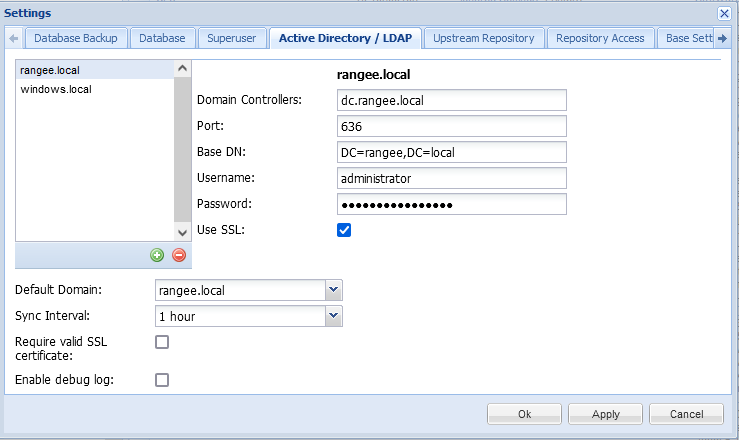Viewport: 739px width, 440px height.
Task: Close the Settings dialog with X
Action: [x=724, y=13]
